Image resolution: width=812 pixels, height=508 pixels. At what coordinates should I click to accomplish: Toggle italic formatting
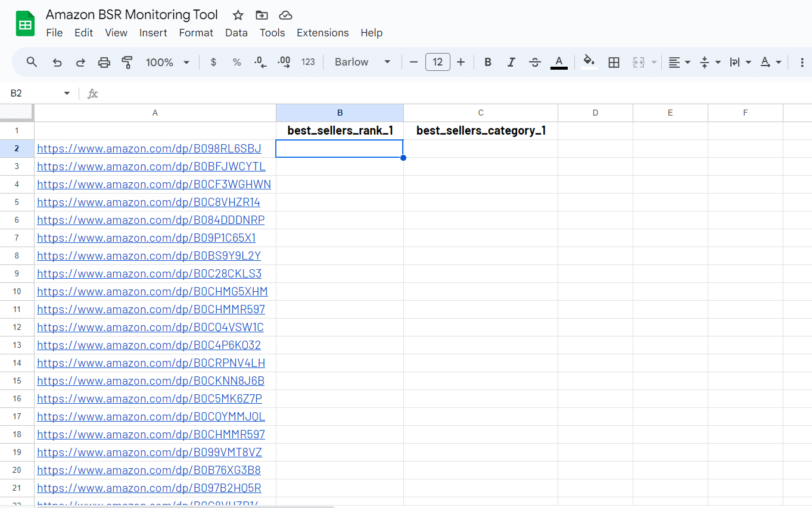511,62
